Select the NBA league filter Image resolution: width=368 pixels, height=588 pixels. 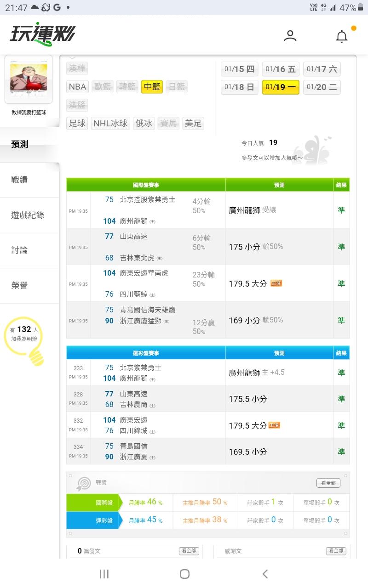[x=77, y=86]
